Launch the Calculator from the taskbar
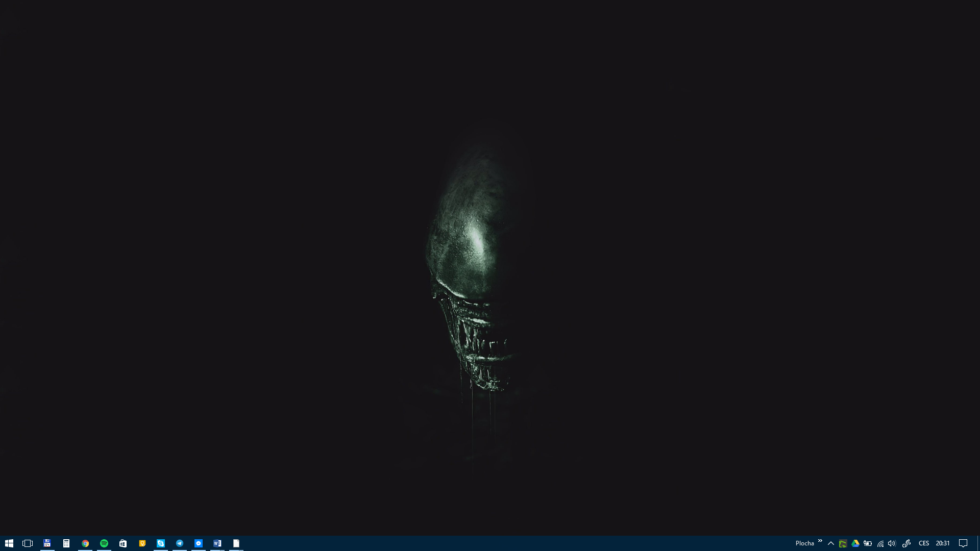980x551 pixels. click(x=66, y=543)
